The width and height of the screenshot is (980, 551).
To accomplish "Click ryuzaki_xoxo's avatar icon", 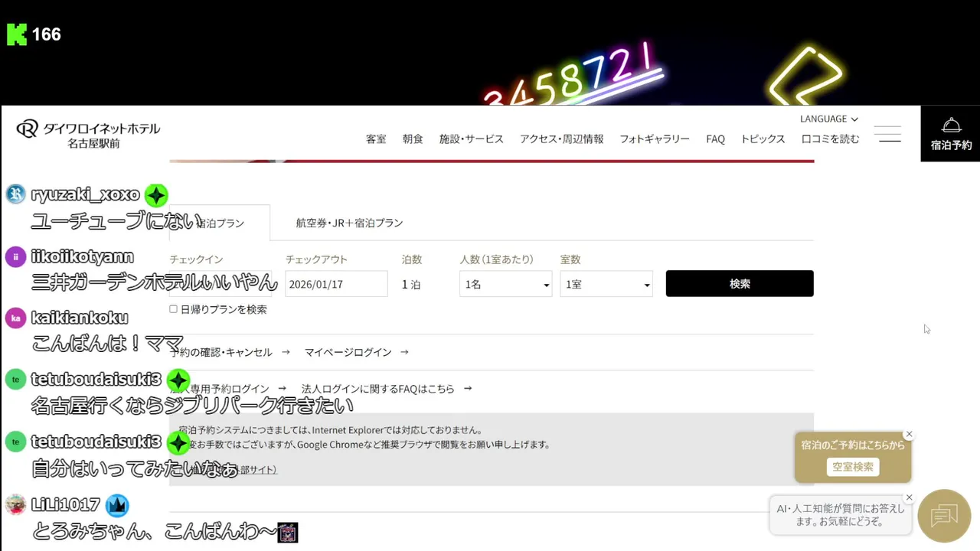I will (15, 194).
